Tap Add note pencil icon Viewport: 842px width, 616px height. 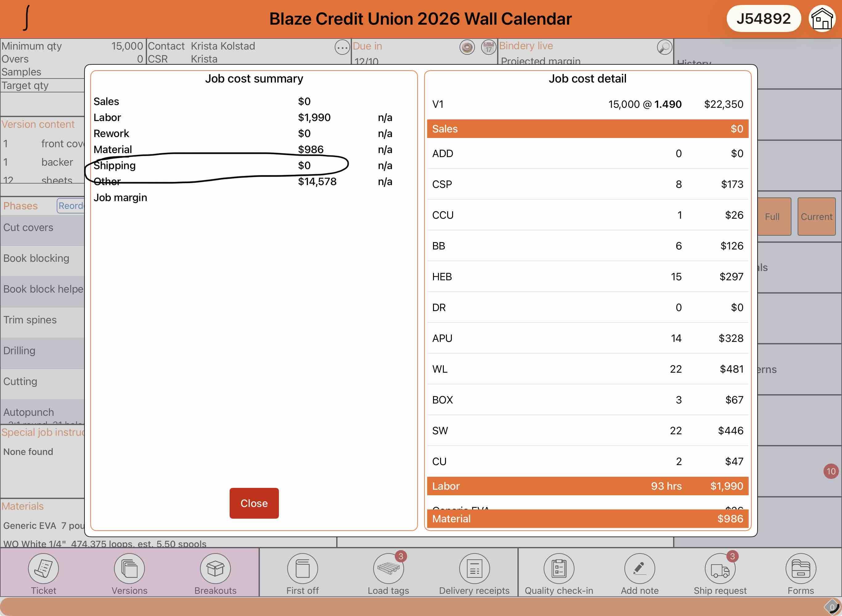[x=640, y=568]
